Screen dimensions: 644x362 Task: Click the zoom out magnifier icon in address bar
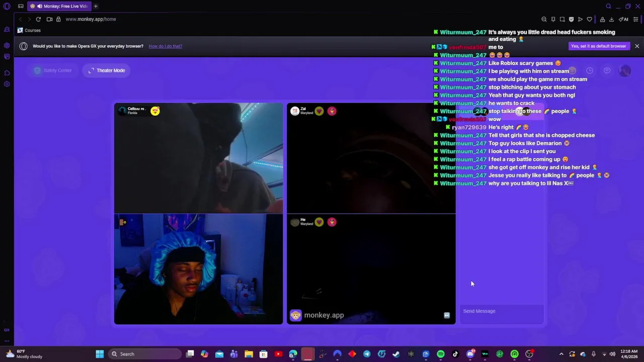(x=544, y=19)
